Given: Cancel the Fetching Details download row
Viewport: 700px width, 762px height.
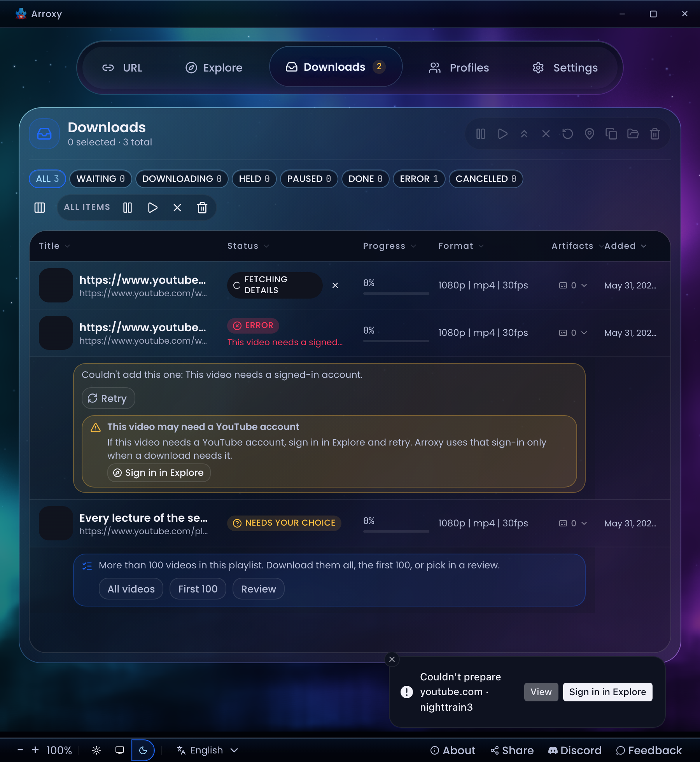Looking at the screenshot, I should click(x=335, y=285).
